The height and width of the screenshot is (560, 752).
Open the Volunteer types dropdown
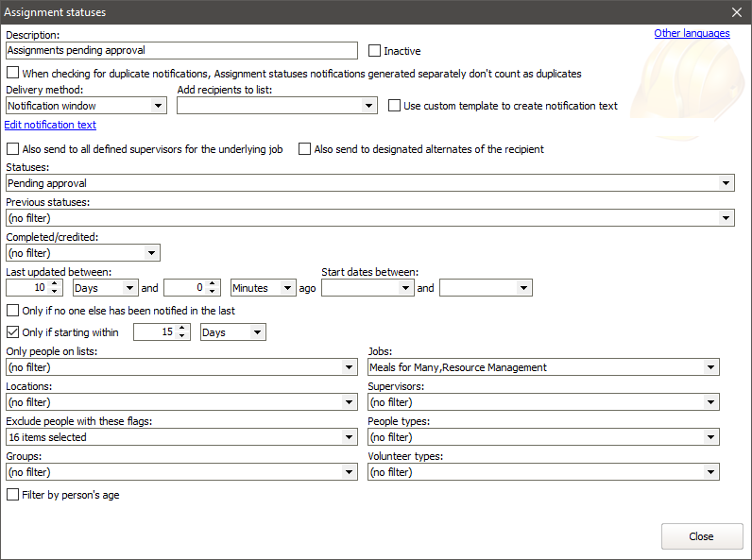click(x=710, y=472)
